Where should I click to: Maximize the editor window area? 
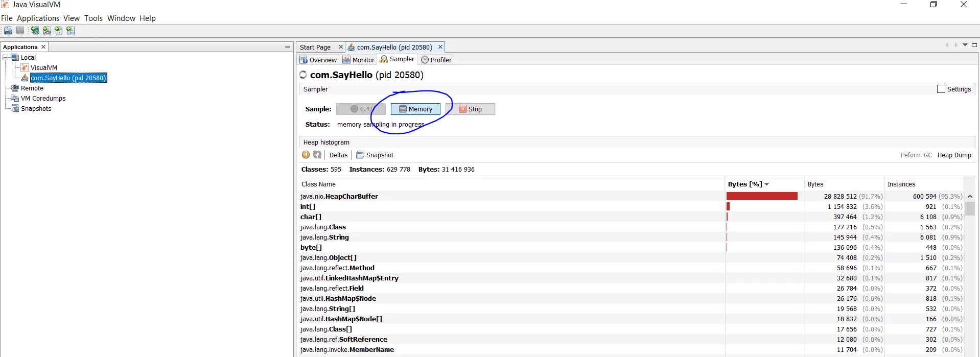coord(974,45)
